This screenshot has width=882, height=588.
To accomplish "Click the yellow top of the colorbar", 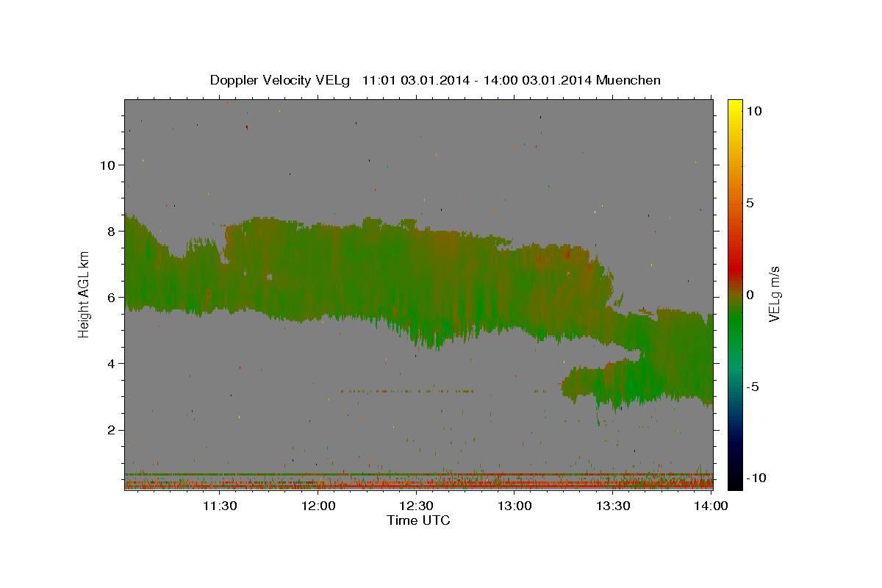I will (x=734, y=107).
